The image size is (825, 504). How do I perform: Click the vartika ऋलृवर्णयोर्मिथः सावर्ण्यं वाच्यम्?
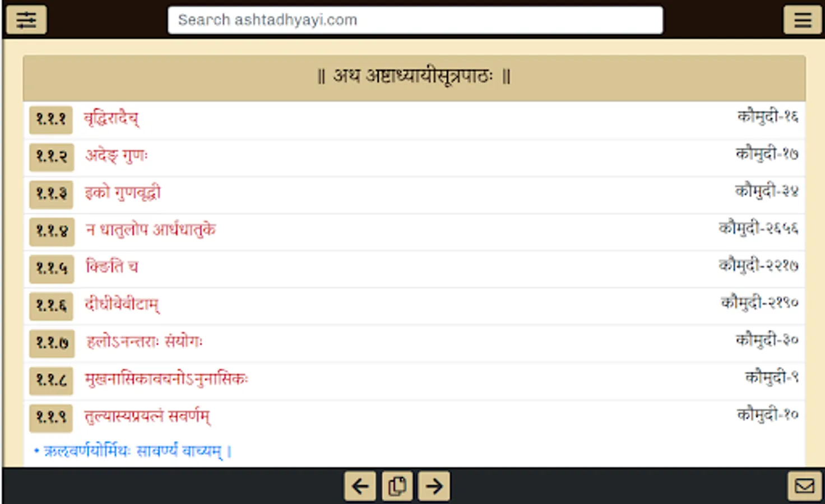133,451
